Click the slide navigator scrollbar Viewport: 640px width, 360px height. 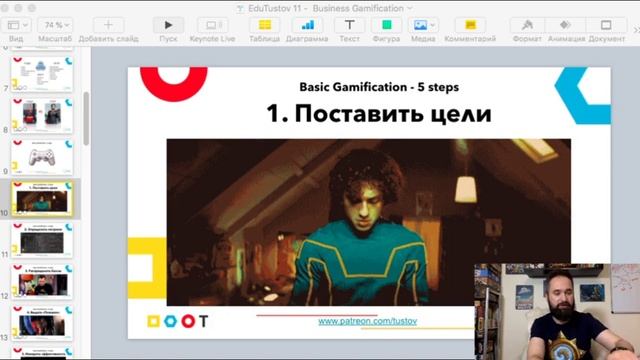(86, 118)
